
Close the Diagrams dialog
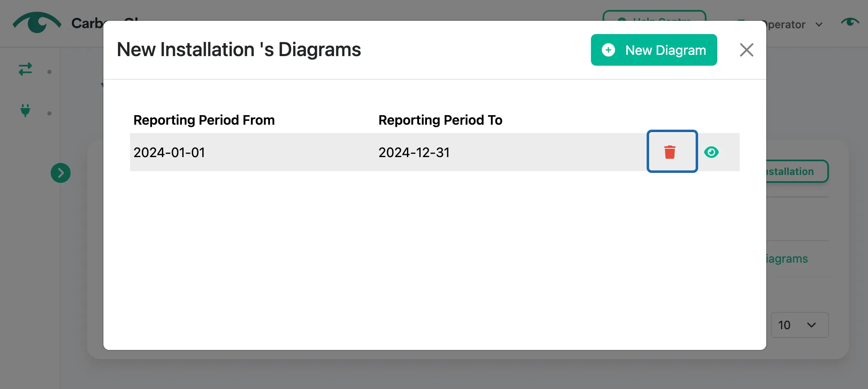[x=746, y=50]
